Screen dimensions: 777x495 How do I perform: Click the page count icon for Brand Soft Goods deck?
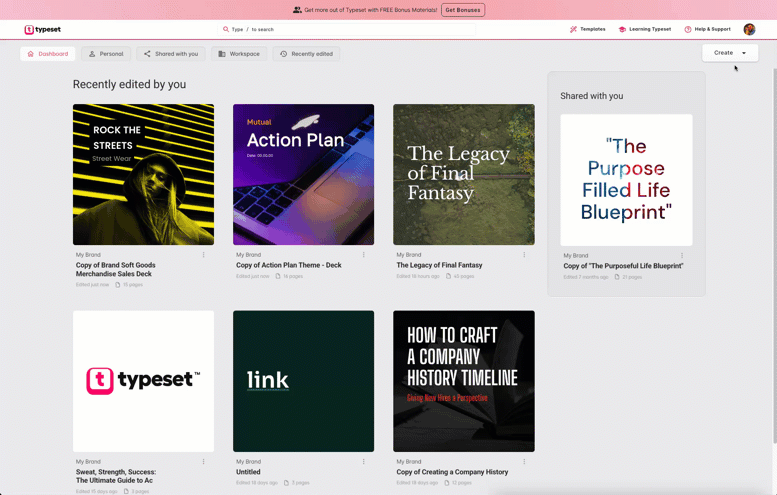point(118,285)
